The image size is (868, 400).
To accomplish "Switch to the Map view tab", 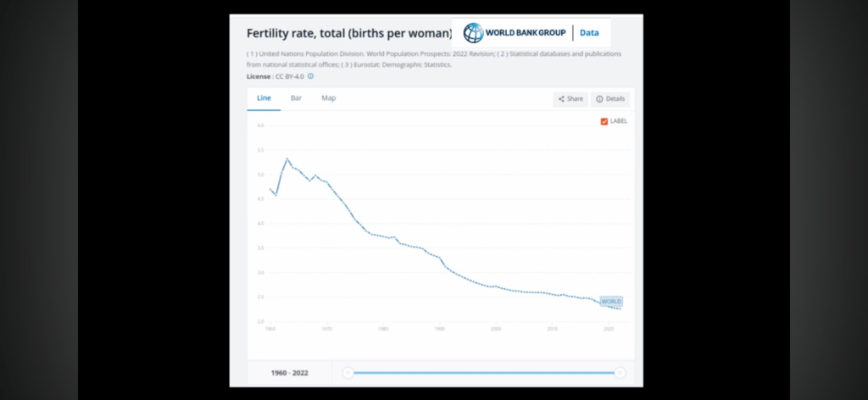I will click(328, 98).
